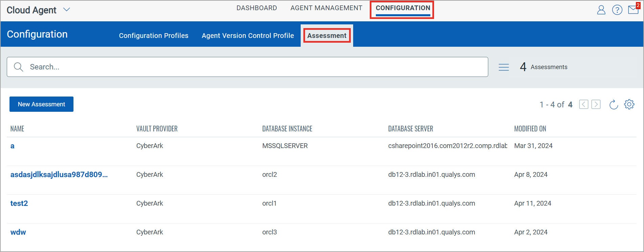This screenshot has height=252, width=644.
Task: Click the Mar 31, 2024 date
Action: 533,146
